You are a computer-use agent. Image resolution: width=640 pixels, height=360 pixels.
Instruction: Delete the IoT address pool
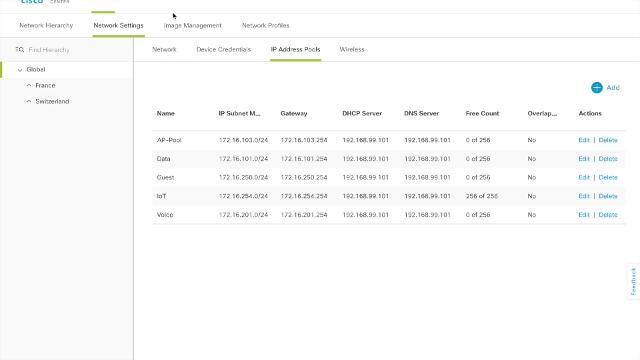pyautogui.click(x=608, y=196)
